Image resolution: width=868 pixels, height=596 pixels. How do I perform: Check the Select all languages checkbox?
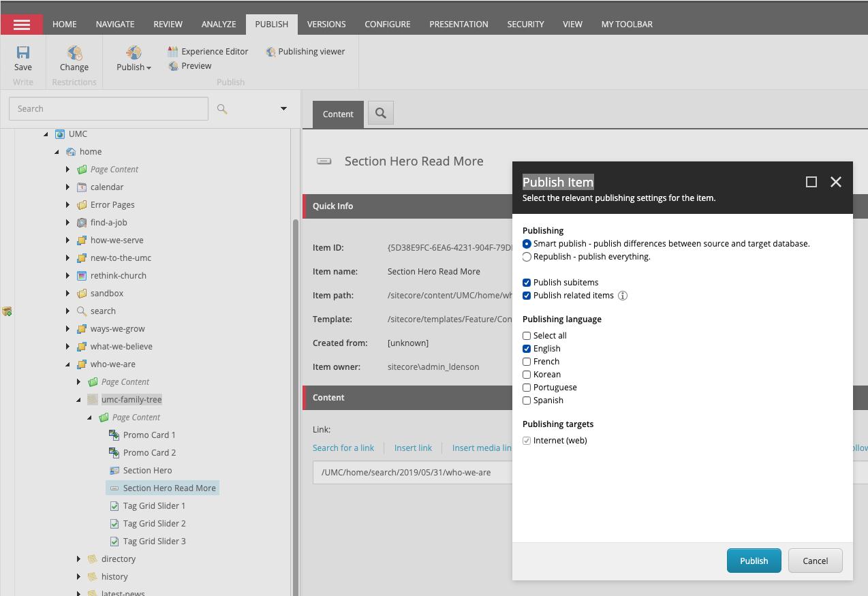coord(527,336)
